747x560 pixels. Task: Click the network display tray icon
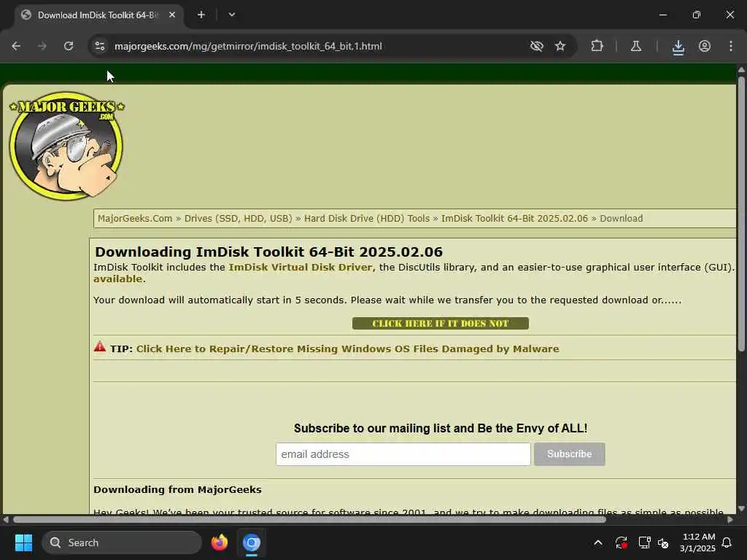pyautogui.click(x=644, y=542)
